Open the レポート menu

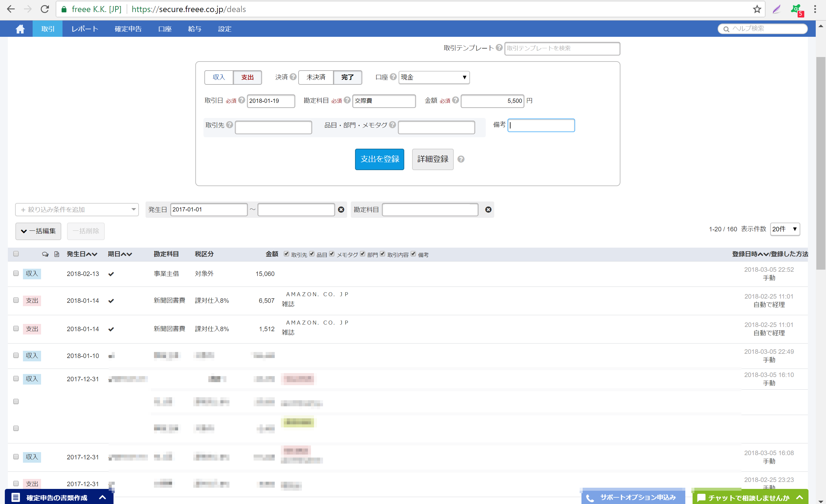pos(85,29)
